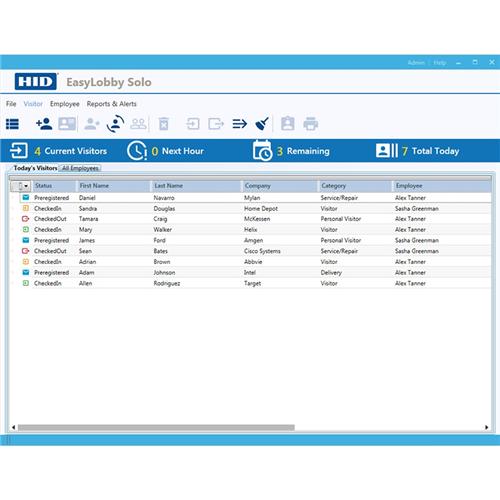The image size is (500, 500).
Task: Click the check-out arrow box icon
Action: pyautogui.click(x=216, y=124)
